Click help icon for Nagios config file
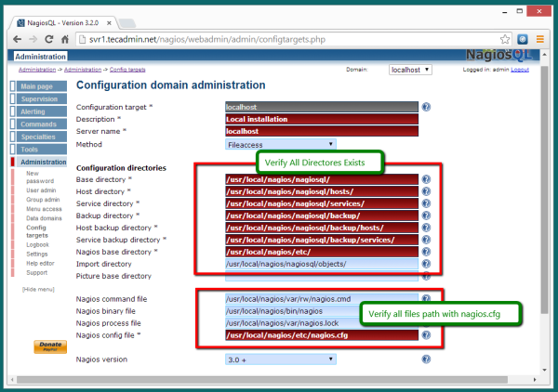Viewport: 558px width, 392px height. click(426, 334)
